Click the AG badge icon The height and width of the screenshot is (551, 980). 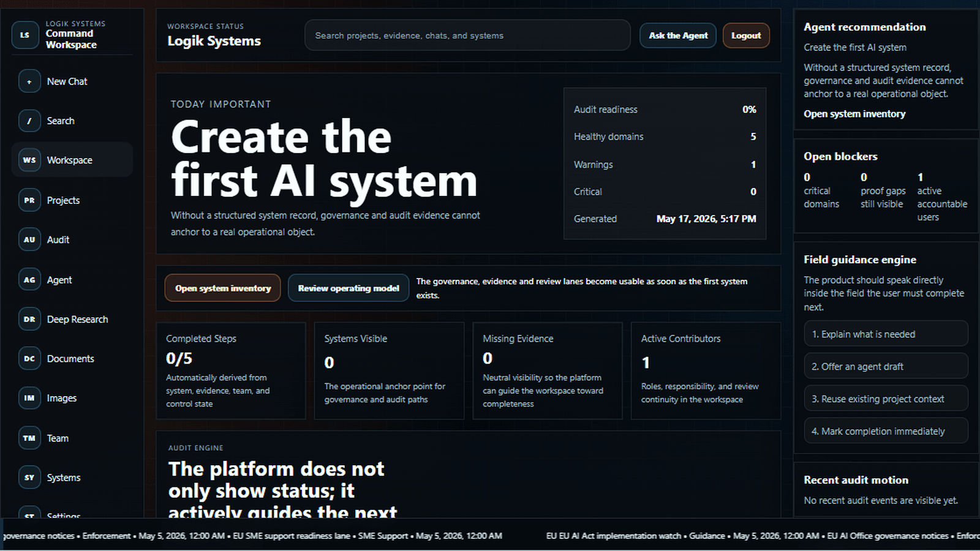tap(29, 280)
